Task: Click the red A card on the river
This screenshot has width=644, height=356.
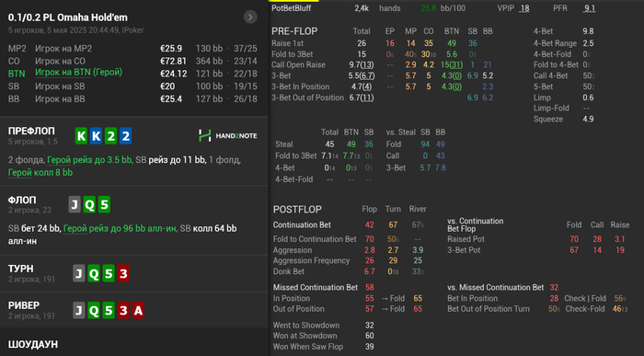Action: 138,310
